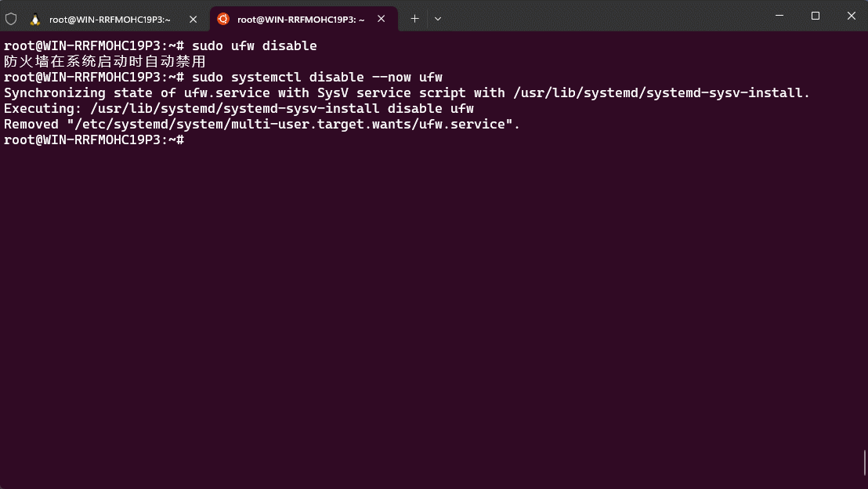Image resolution: width=868 pixels, height=489 pixels.
Task: Minimize the terminal window
Action: tap(779, 16)
